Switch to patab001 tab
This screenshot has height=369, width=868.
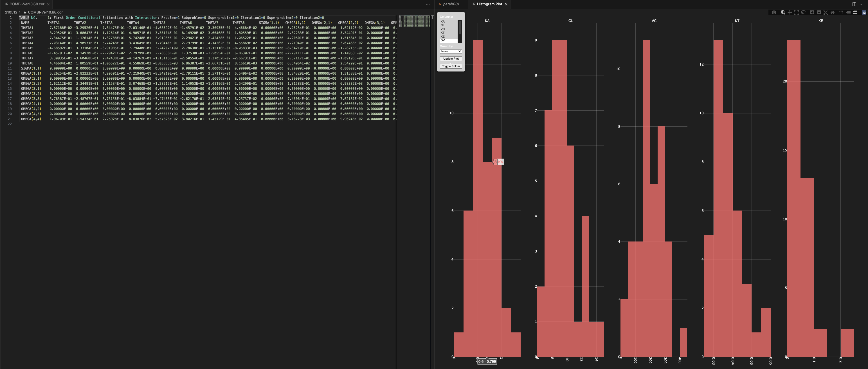click(x=451, y=4)
